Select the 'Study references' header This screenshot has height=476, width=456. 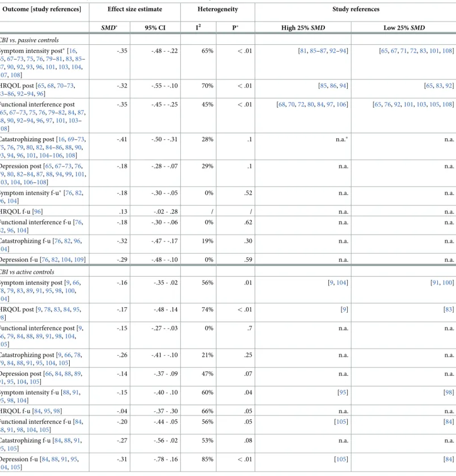coord(356,9)
